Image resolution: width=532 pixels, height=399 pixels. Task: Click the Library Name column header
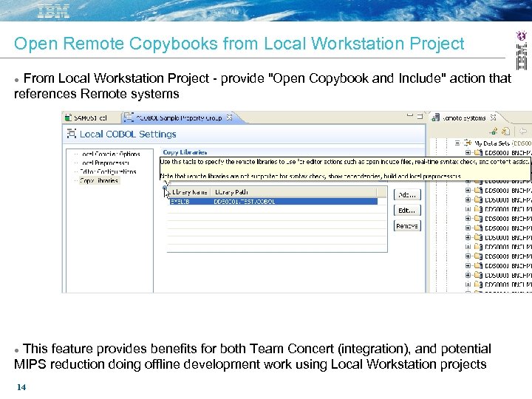(x=189, y=192)
